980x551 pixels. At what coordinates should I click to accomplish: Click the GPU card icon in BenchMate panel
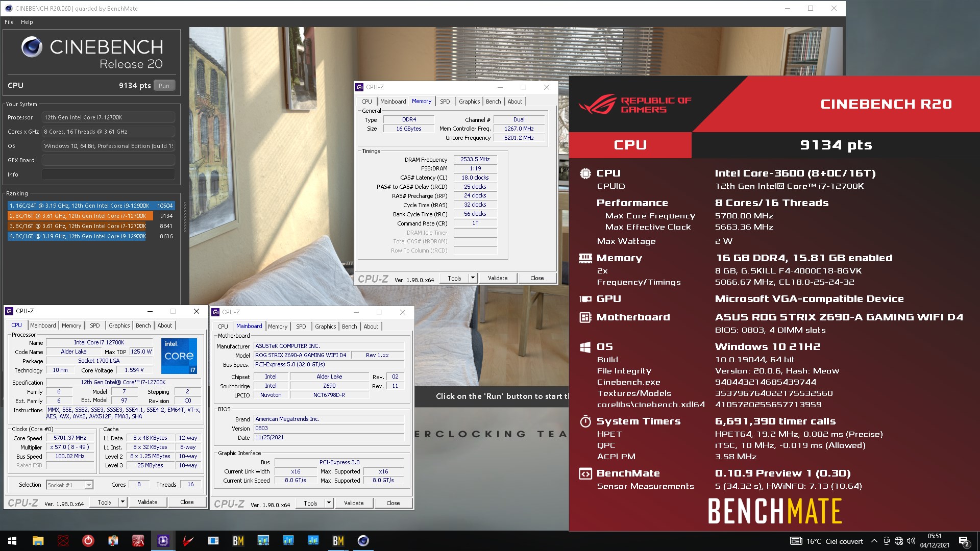point(585,299)
